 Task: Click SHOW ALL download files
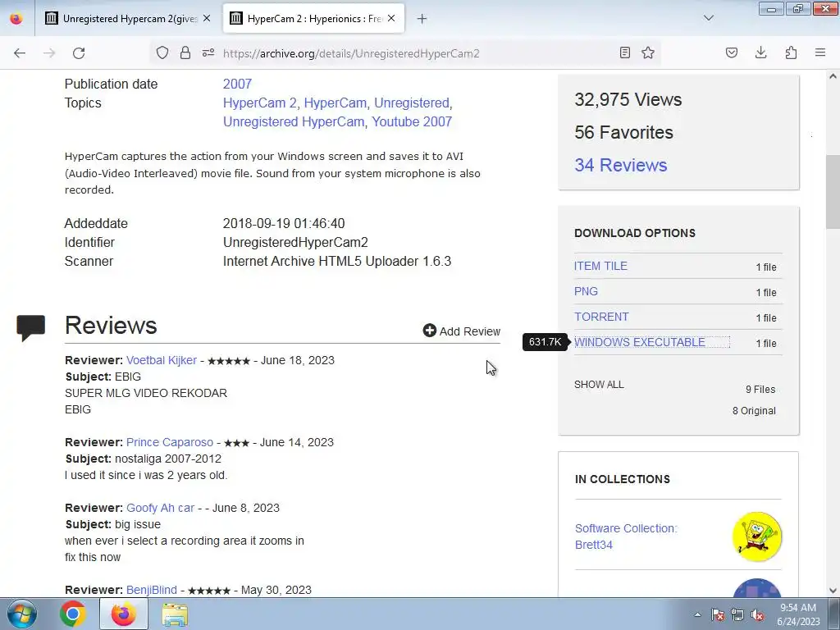599,385
